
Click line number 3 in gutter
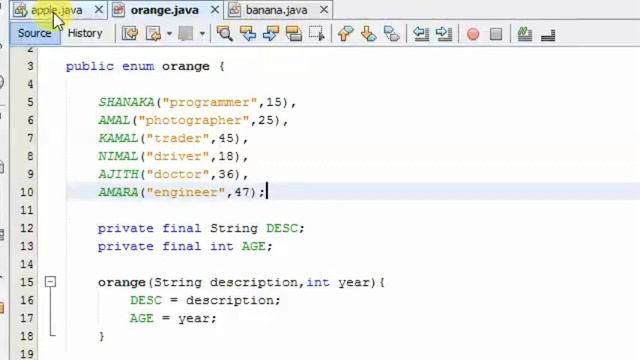pyautogui.click(x=31, y=66)
